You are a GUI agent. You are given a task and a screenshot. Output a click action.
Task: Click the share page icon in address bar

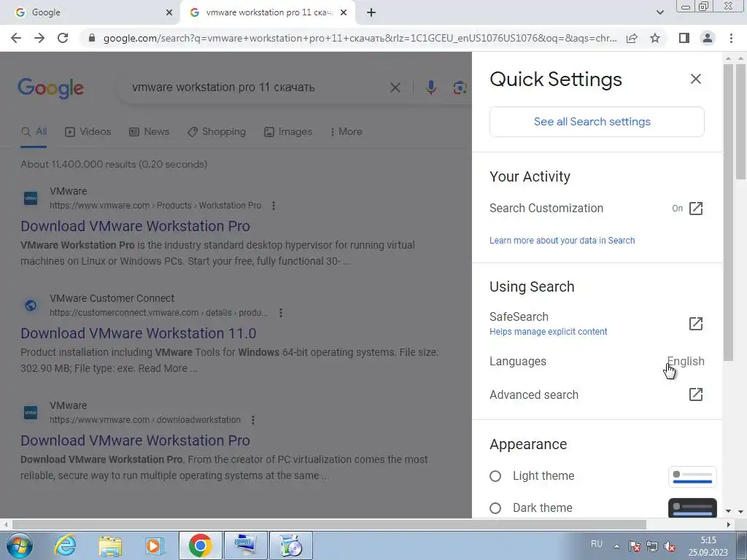[x=632, y=38]
